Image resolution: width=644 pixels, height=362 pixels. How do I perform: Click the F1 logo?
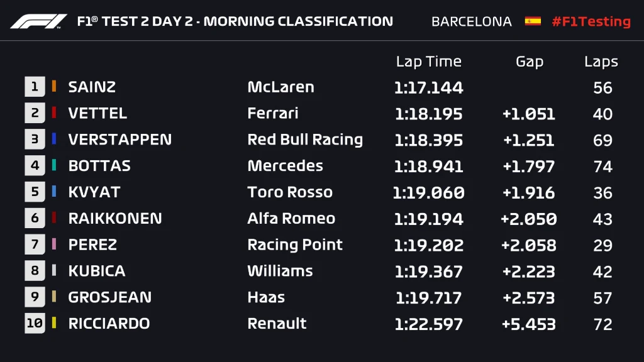[38, 21]
